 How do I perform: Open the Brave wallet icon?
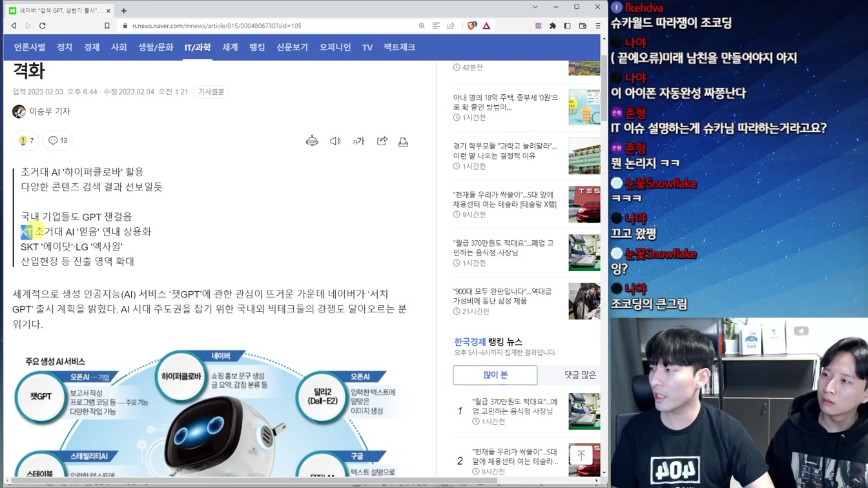pyautogui.click(x=583, y=26)
